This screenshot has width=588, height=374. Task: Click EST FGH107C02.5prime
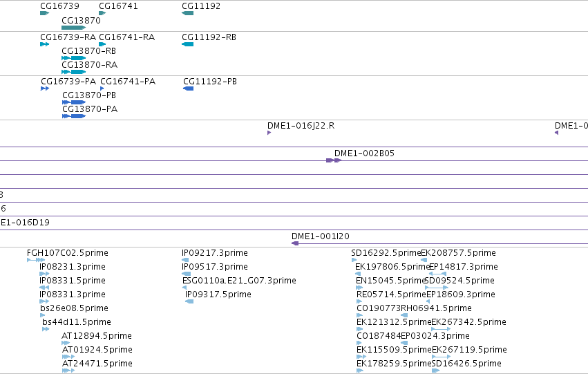(68, 253)
